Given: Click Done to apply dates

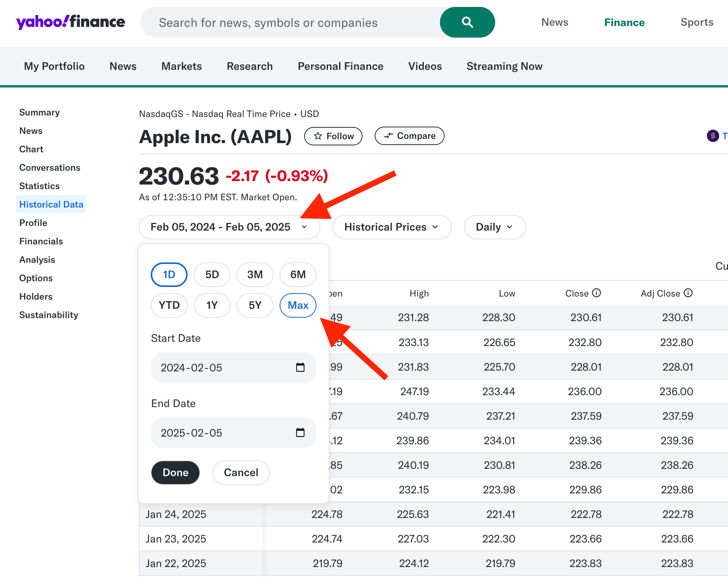Looking at the screenshot, I should 176,473.
